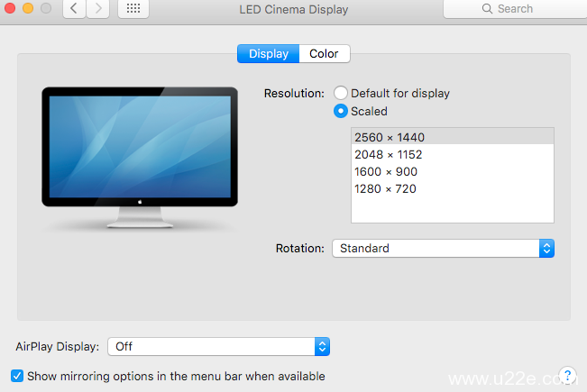Minimize the window with yellow button
This screenshot has width=587, height=392.
pyautogui.click(x=28, y=8)
